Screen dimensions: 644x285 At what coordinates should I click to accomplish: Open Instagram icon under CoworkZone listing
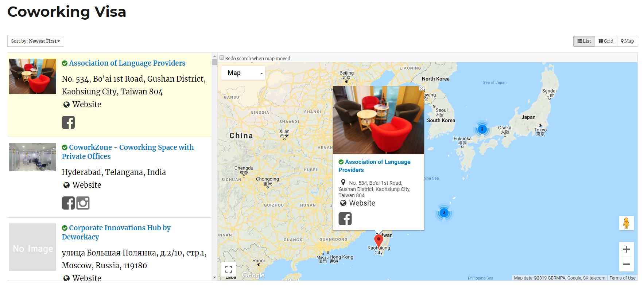pos(83,203)
